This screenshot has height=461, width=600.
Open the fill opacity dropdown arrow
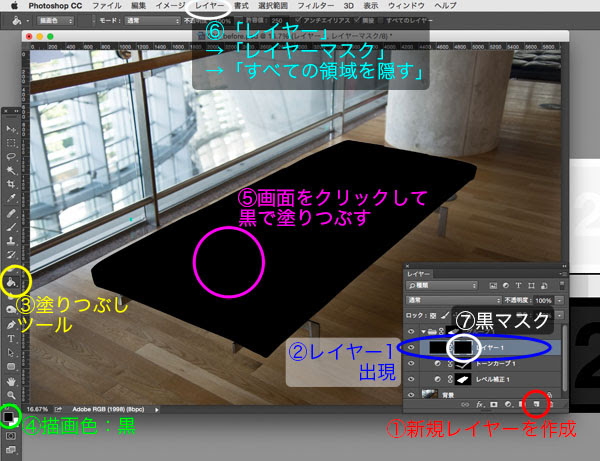coord(559,316)
